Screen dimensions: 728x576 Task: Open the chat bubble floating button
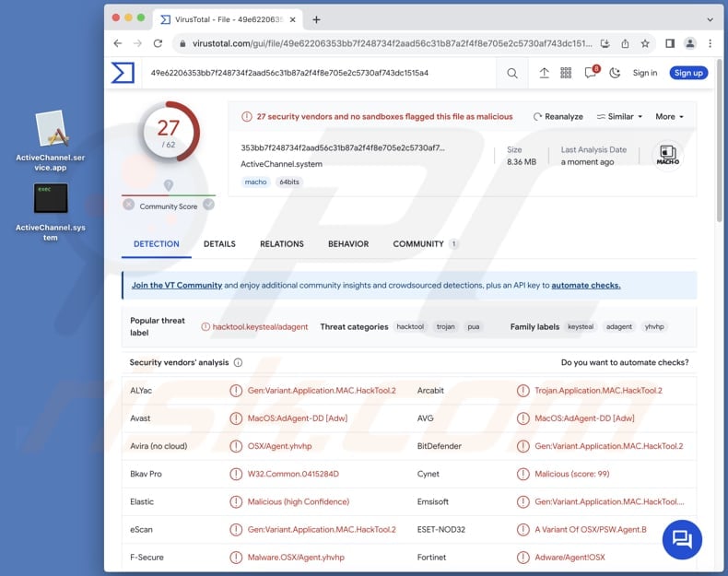[x=682, y=539]
